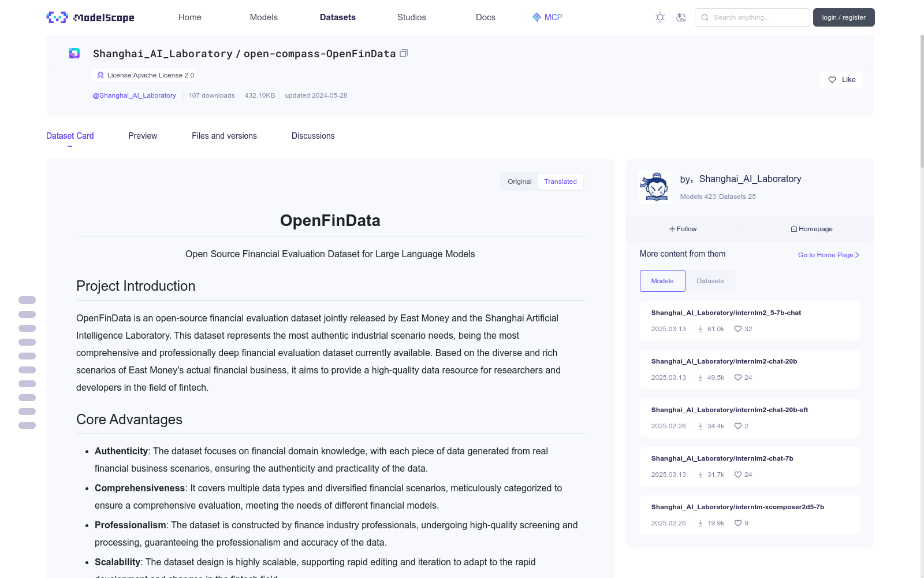Click the Project Introduction heading
This screenshot has width=924, height=578.
point(136,286)
